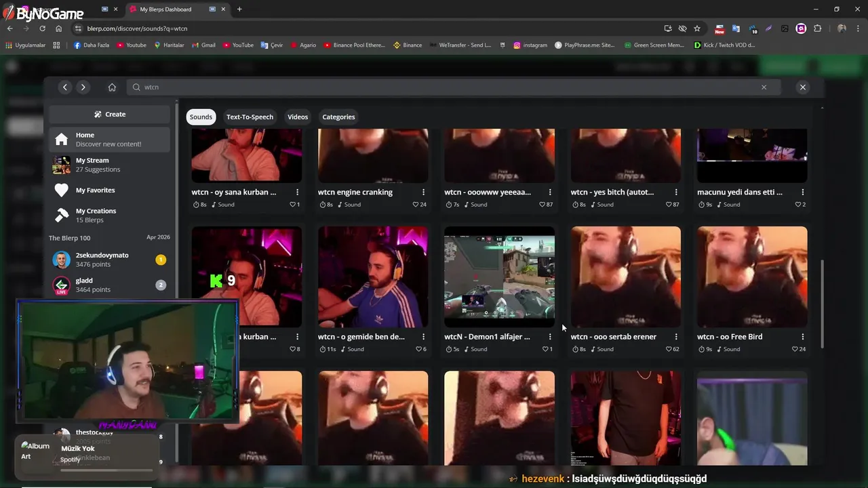Open options menu for wtcn - oy sana kurban
Image resolution: width=868 pixels, height=488 pixels.
(297, 192)
